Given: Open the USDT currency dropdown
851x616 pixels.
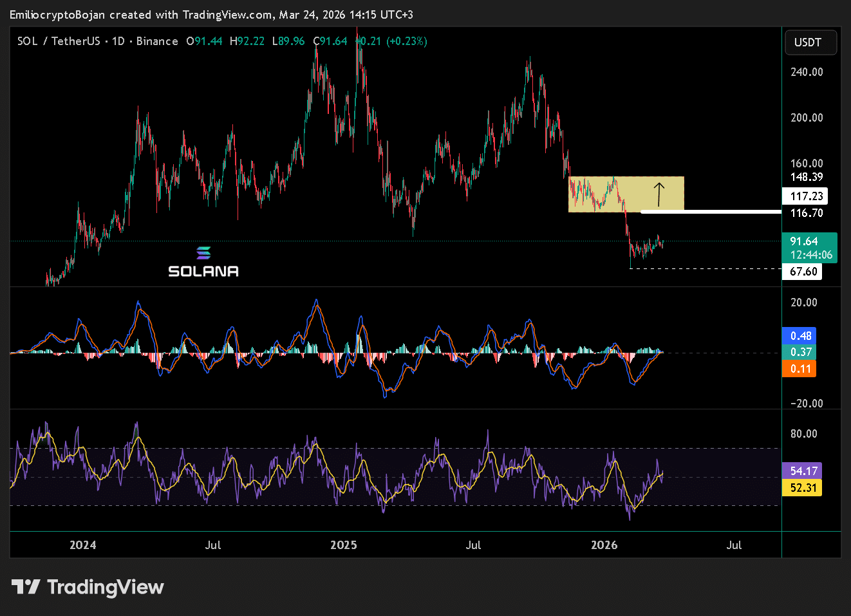Looking at the screenshot, I should point(810,42).
